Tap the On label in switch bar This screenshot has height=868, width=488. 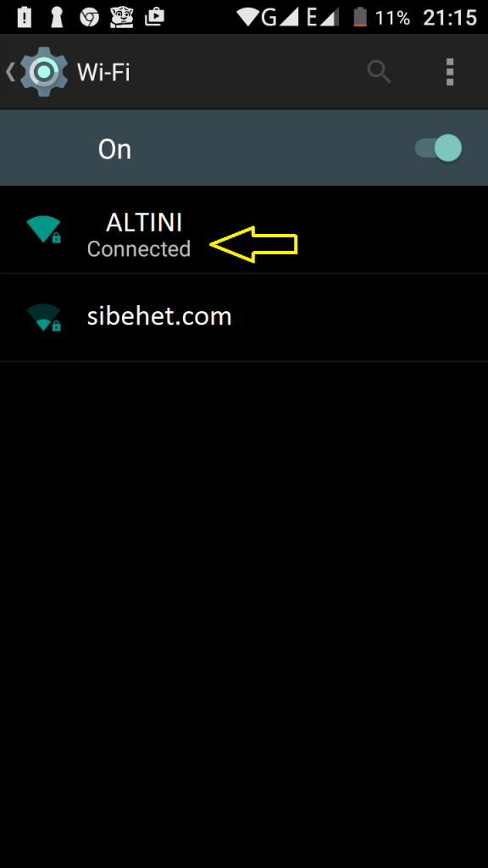click(114, 149)
